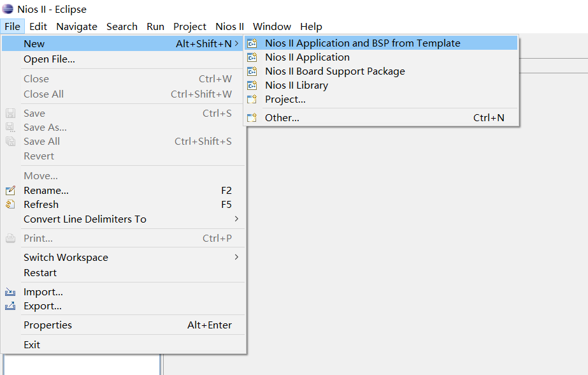Image resolution: width=588 pixels, height=375 pixels.
Task: Click the Save icon beside Save
Action: (x=10, y=113)
